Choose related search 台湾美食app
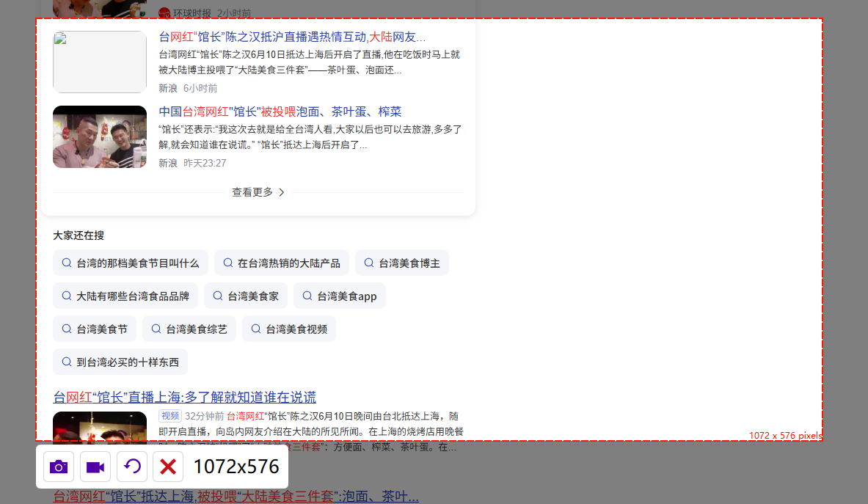Image resolution: width=868 pixels, height=504 pixels. coord(339,296)
